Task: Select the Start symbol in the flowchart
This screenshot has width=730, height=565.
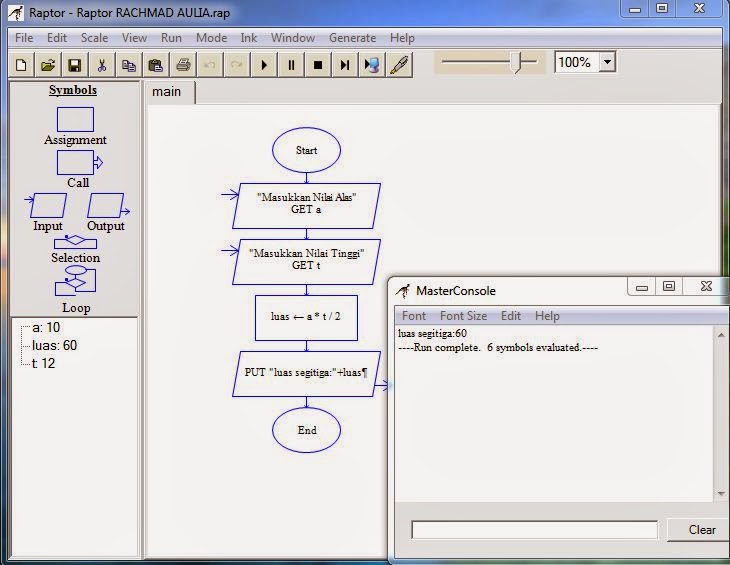Action: [306, 150]
